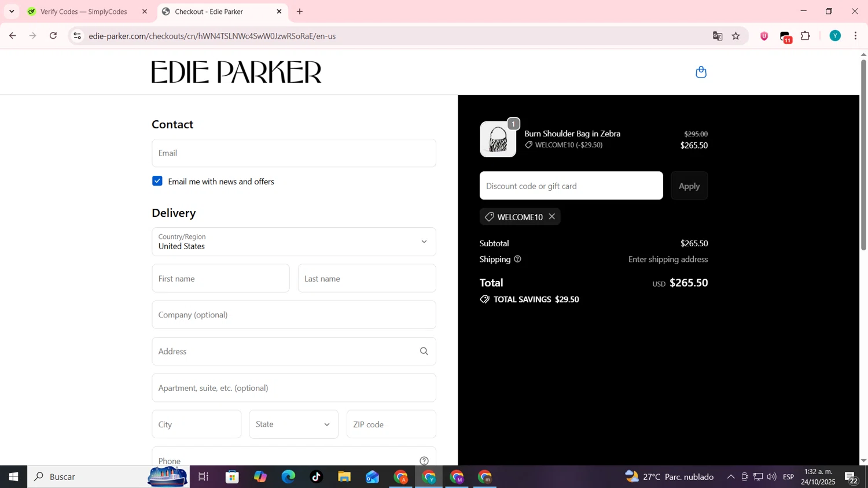Uncheck Email me with news and offers

(157, 181)
